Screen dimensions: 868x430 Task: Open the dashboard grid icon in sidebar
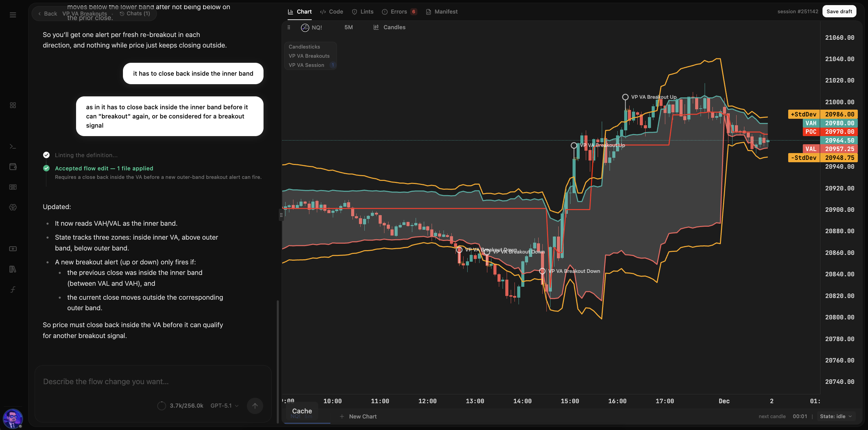[x=13, y=105]
